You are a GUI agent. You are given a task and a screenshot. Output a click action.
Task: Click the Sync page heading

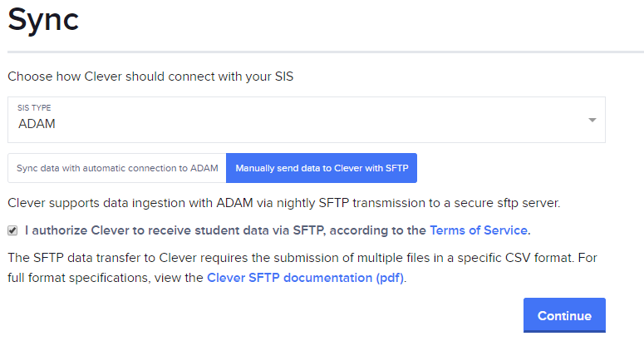point(43,20)
